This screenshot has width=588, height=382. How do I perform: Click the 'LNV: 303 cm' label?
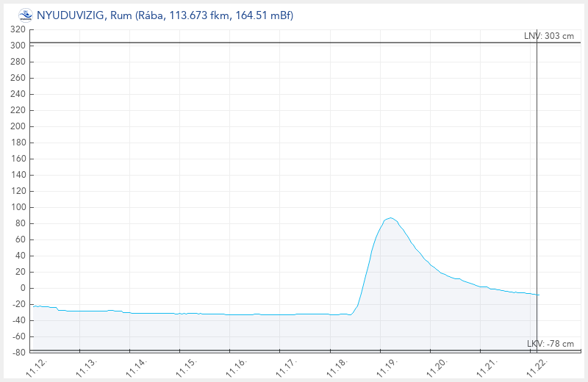click(x=554, y=36)
